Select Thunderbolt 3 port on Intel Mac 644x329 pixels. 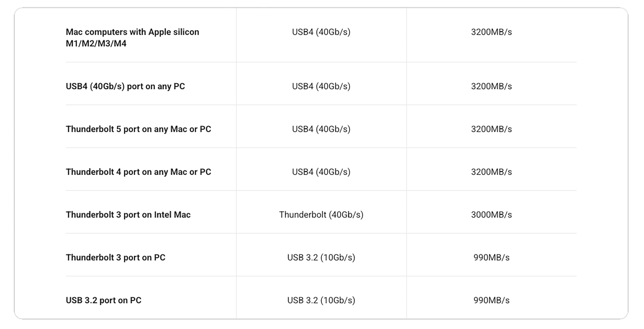[128, 215]
